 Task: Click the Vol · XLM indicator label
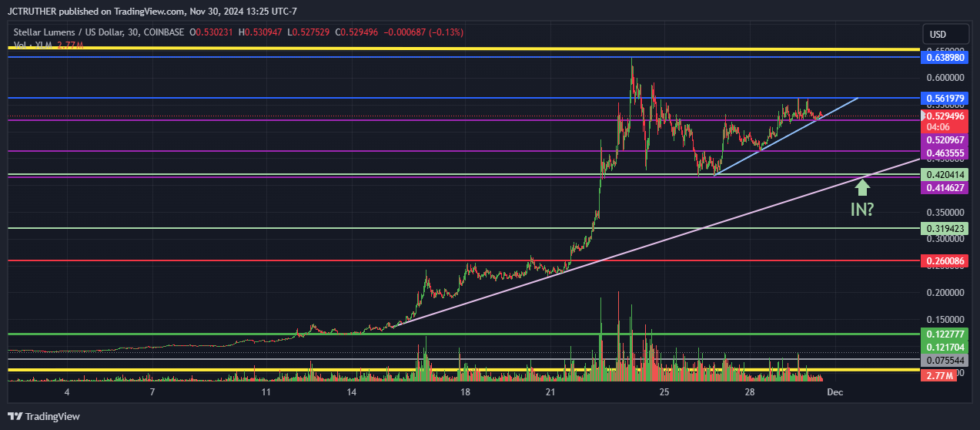point(32,45)
